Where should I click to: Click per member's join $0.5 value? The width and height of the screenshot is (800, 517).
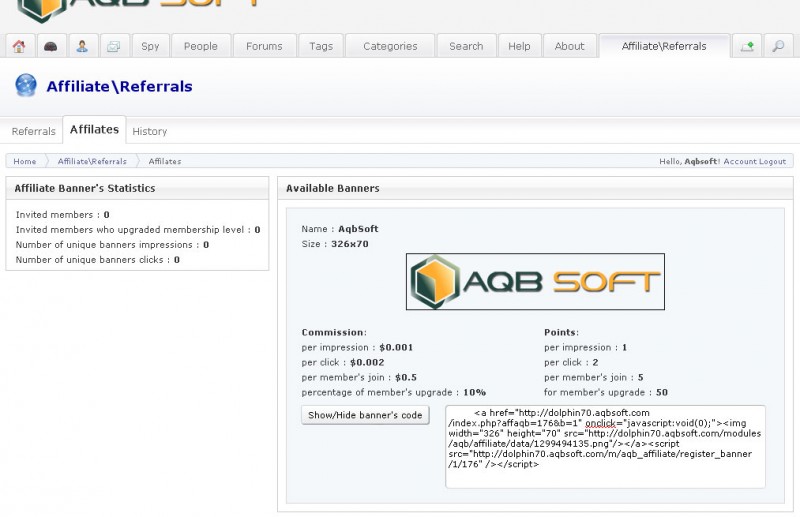[x=406, y=378]
